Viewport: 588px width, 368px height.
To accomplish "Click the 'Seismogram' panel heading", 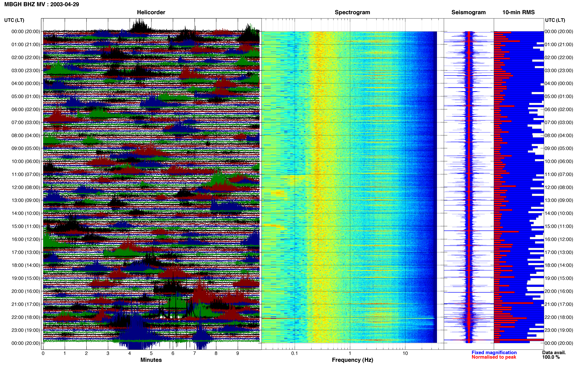I will (x=468, y=12).
